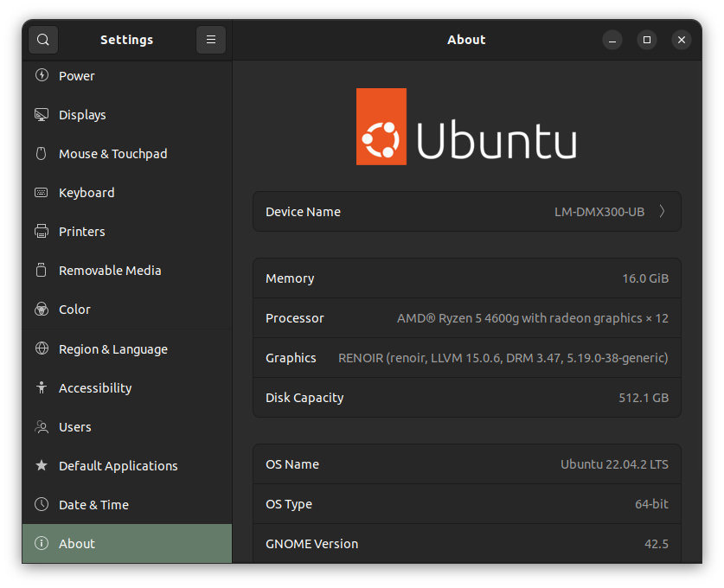Close the Settings window
The width and height of the screenshot is (724, 588).
tap(682, 40)
